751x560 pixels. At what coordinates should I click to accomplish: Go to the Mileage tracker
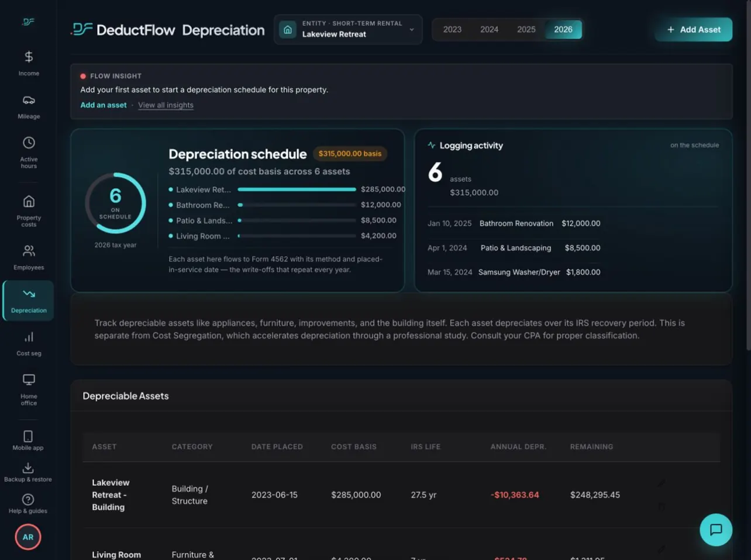coord(29,106)
